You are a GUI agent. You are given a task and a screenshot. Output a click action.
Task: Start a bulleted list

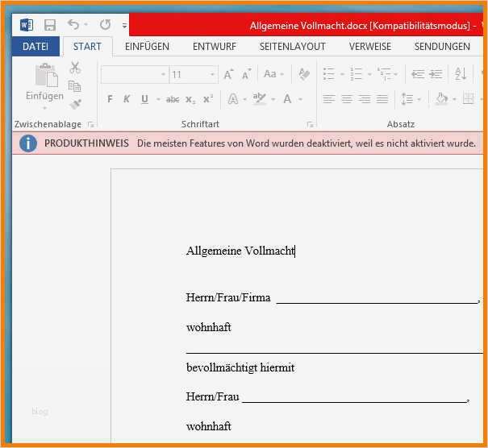click(329, 74)
